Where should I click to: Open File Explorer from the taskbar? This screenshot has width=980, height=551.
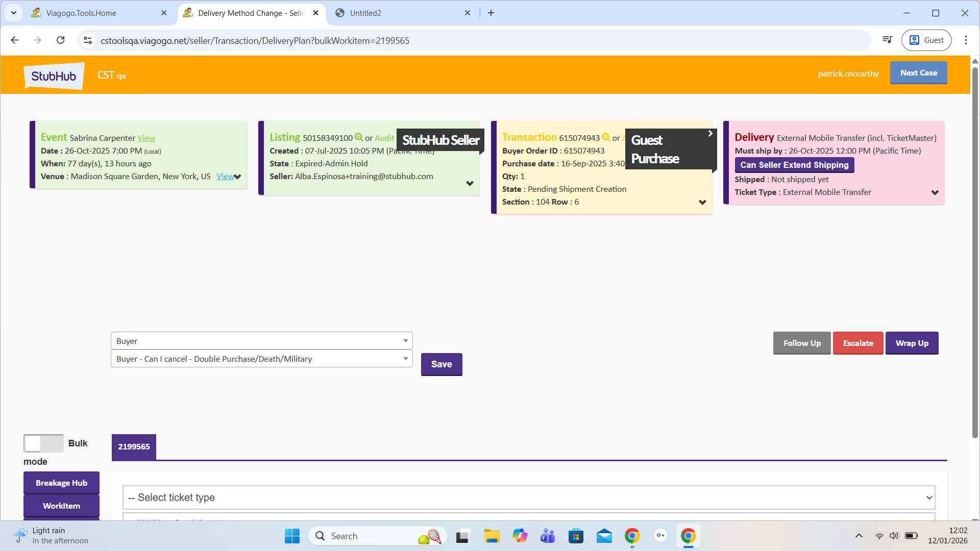click(492, 536)
